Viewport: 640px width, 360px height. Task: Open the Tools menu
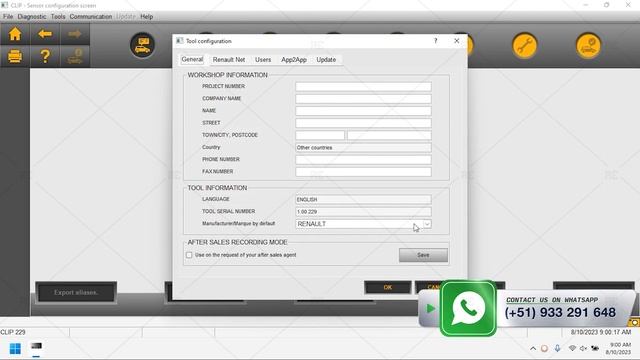pyautogui.click(x=58, y=17)
